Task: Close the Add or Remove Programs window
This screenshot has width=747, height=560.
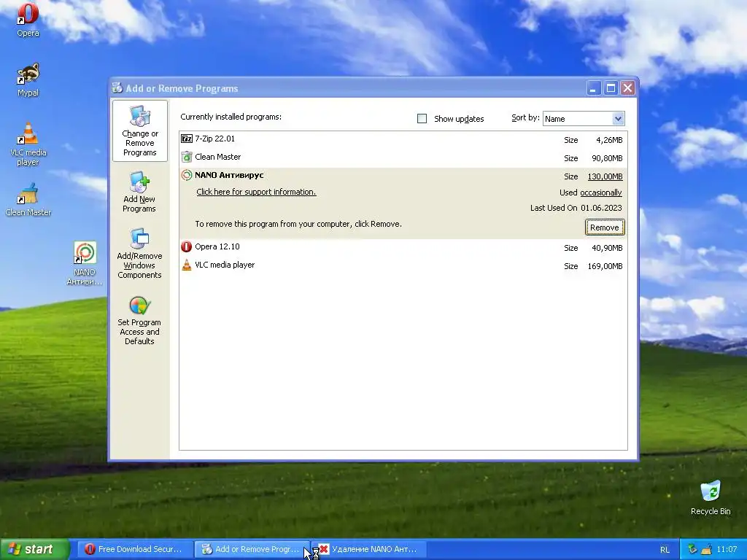Action: 628,88
